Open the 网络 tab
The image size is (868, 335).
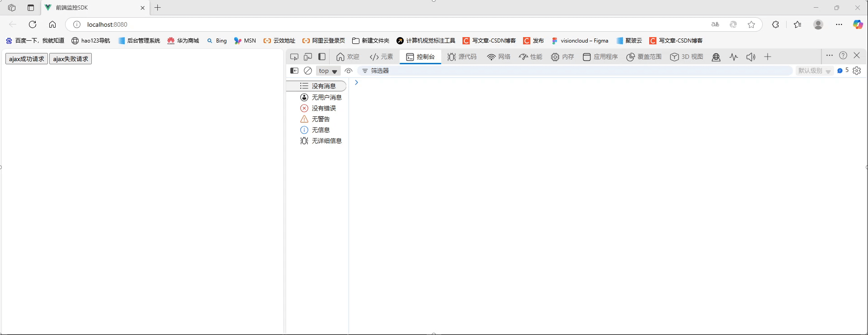click(499, 57)
